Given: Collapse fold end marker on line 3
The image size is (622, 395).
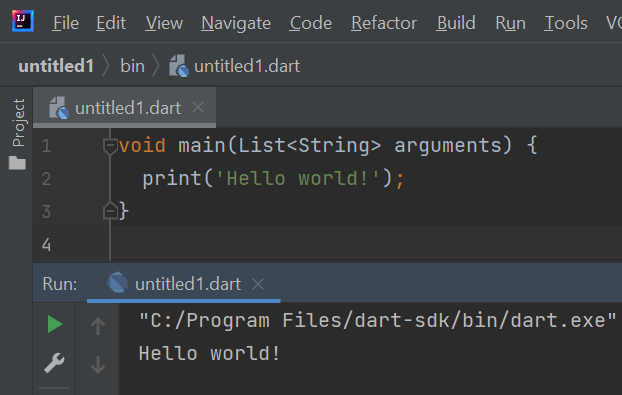Looking at the screenshot, I should 110,211.
